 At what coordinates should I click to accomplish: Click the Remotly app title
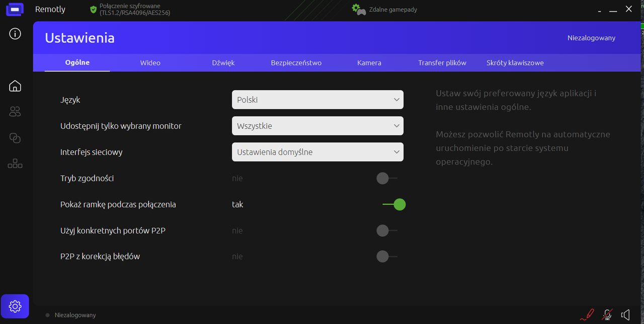click(x=50, y=10)
